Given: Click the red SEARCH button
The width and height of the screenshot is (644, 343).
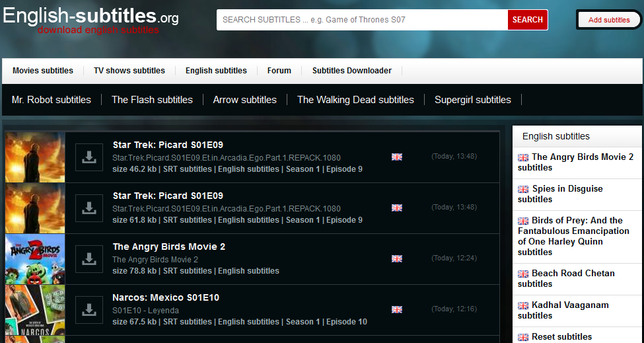Looking at the screenshot, I should (x=527, y=20).
